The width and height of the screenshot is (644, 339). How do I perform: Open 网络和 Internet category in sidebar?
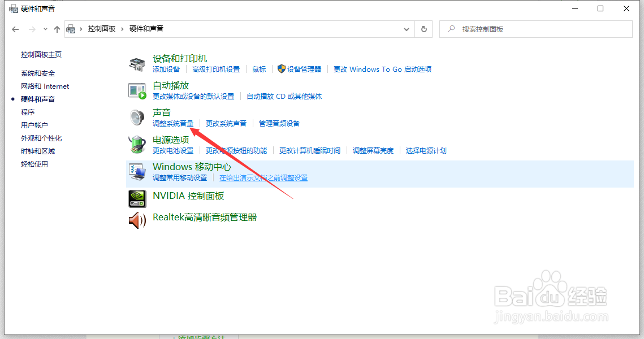click(45, 86)
